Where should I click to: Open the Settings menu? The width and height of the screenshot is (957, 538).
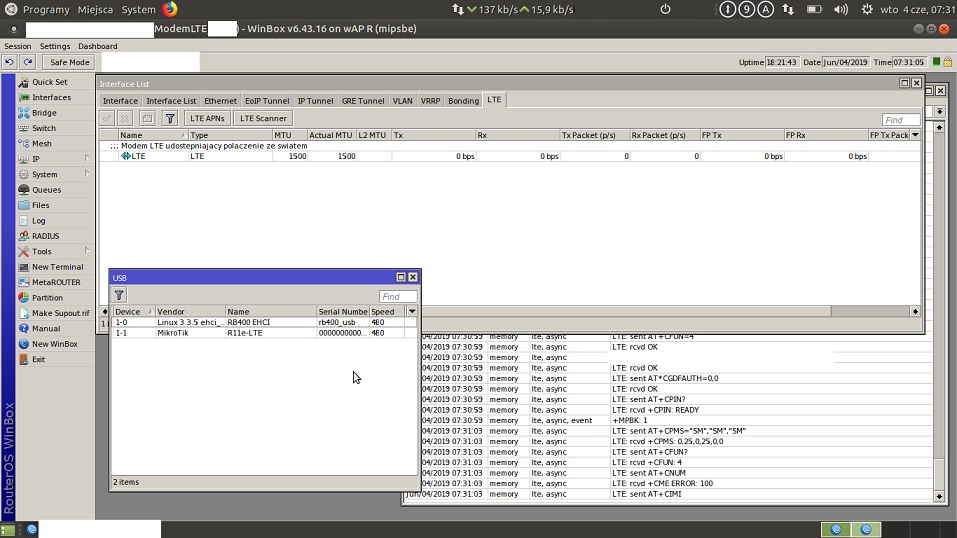(x=55, y=46)
